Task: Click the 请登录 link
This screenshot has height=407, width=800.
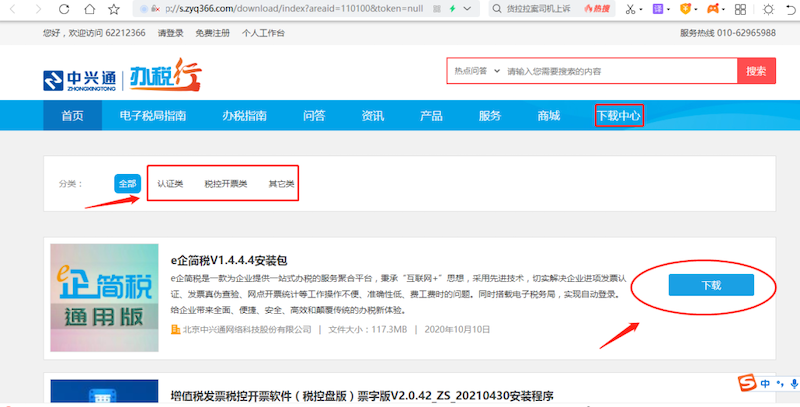Action: tap(175, 33)
